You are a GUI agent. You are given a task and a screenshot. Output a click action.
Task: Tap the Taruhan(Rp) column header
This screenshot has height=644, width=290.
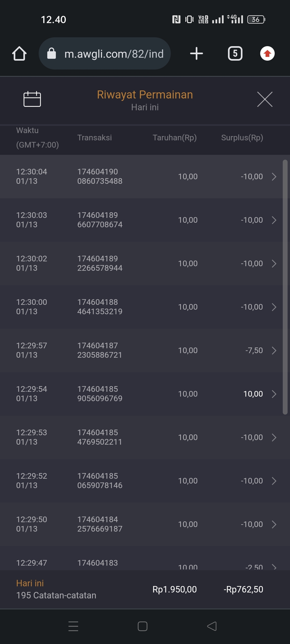click(175, 138)
